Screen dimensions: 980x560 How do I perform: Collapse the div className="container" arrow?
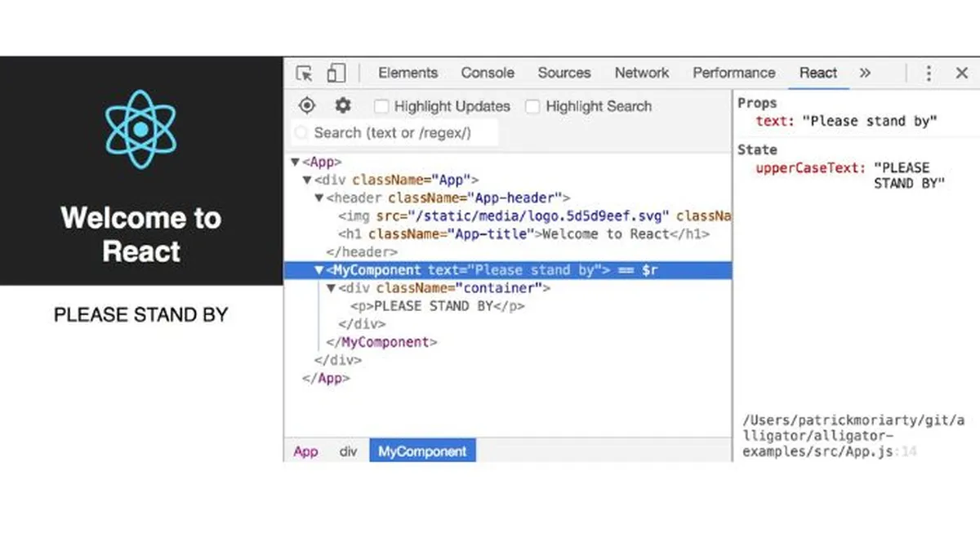click(332, 288)
